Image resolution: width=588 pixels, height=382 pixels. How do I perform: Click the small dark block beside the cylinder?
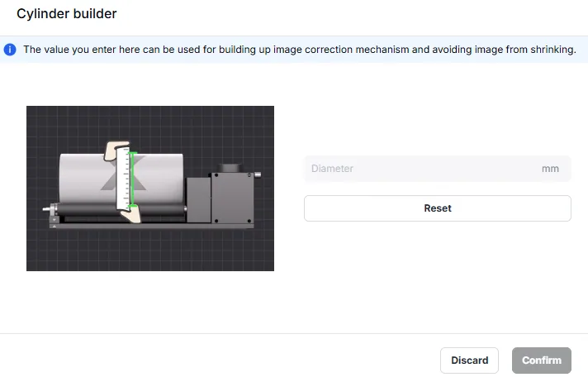[x=198, y=199]
